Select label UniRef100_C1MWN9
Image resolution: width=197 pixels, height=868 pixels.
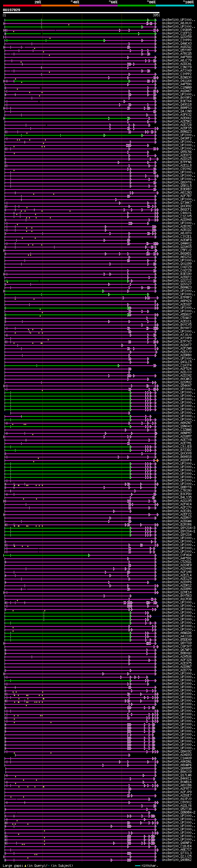tap(177, 88)
